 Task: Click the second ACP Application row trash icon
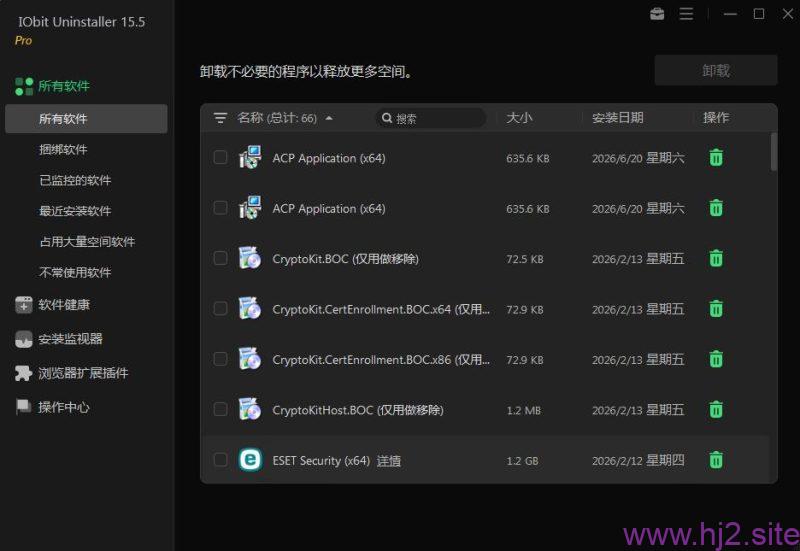(716, 208)
